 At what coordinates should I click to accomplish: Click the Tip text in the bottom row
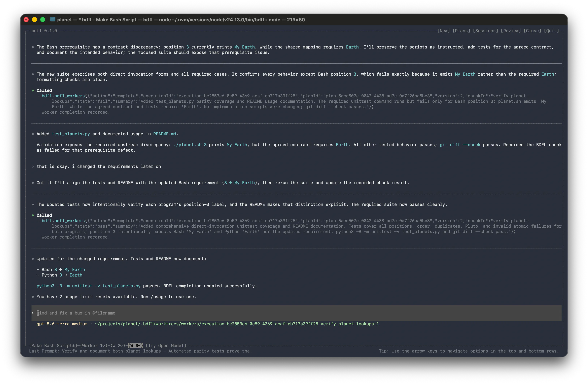coord(469,351)
